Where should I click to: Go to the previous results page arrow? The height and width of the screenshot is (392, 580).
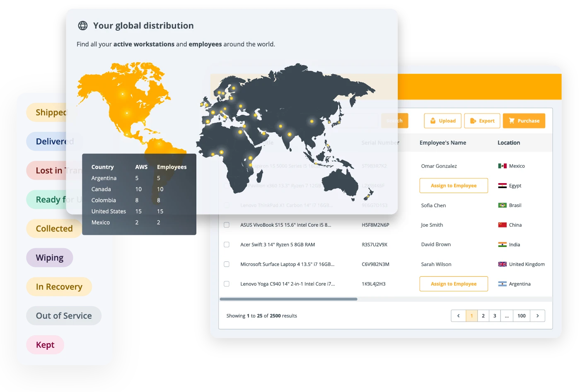pyautogui.click(x=458, y=316)
